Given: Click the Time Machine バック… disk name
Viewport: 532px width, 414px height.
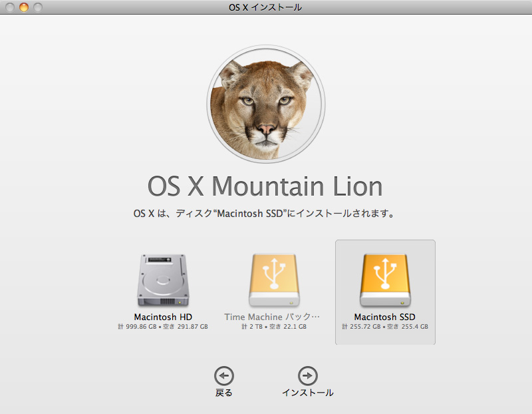Looking at the screenshot, I should point(272,317).
